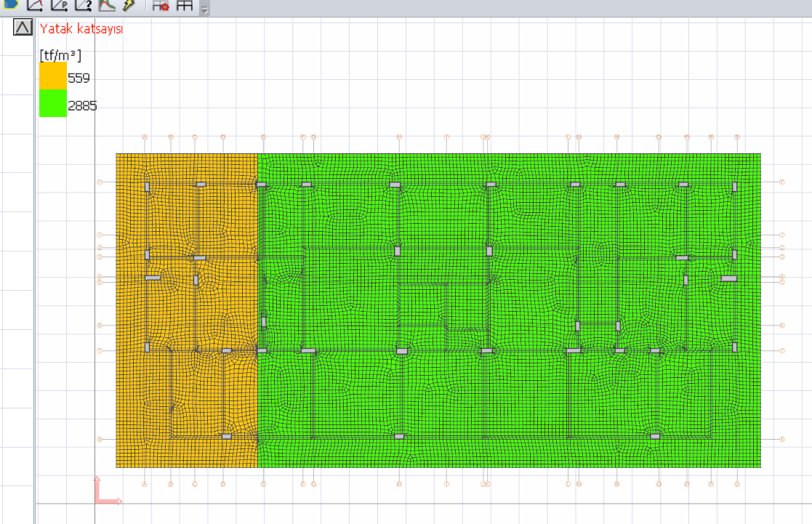Click the yellow lightning bolt icon
Screen dimensions: 812x524
click(x=129, y=5)
